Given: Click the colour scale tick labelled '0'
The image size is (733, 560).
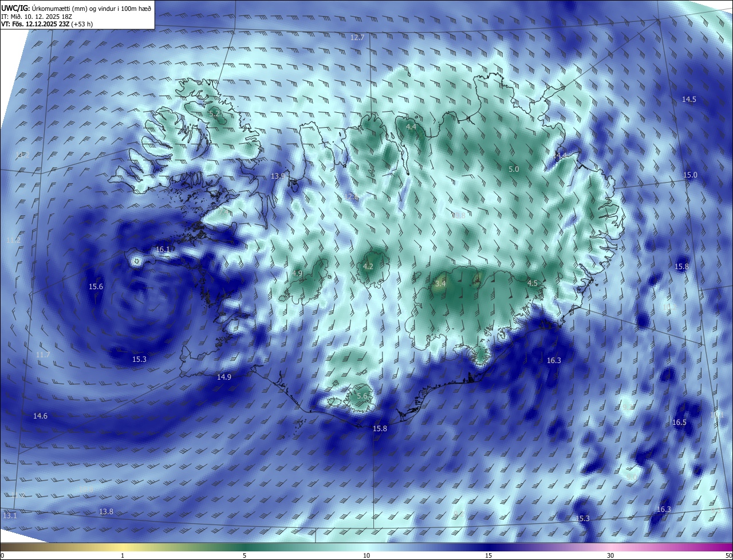Looking at the screenshot, I should click(2, 555).
